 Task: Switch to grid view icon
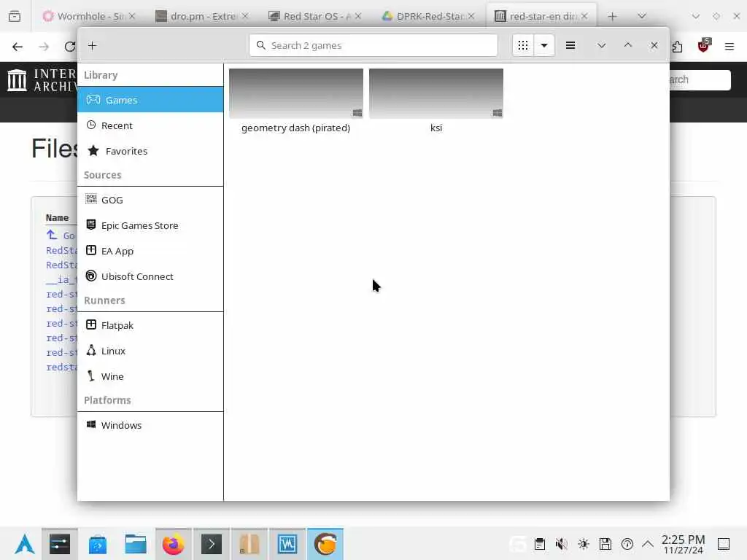pos(522,46)
